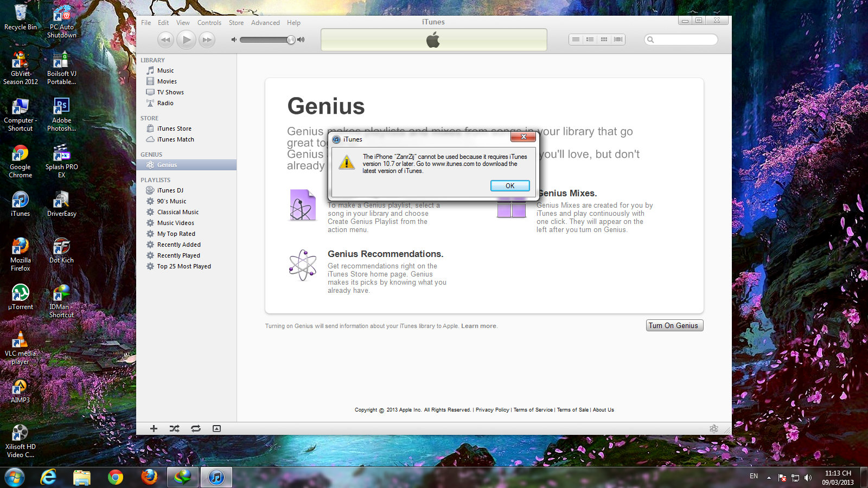Switch to song list view
The width and height of the screenshot is (868, 488).
[576, 40]
